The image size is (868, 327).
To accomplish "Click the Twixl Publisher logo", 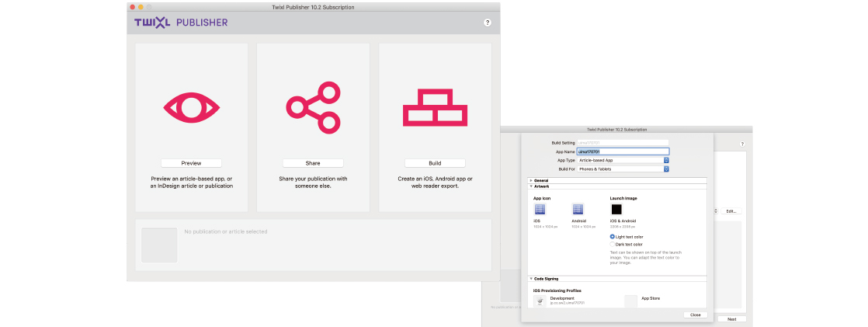I will point(181,23).
